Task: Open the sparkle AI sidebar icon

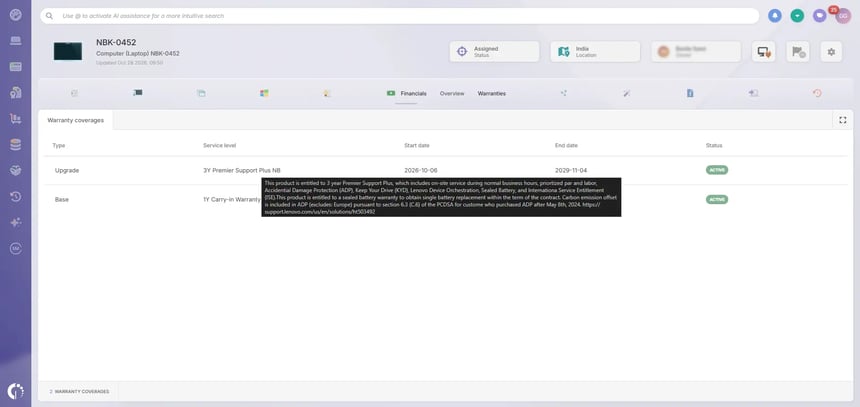Action: 15,222
